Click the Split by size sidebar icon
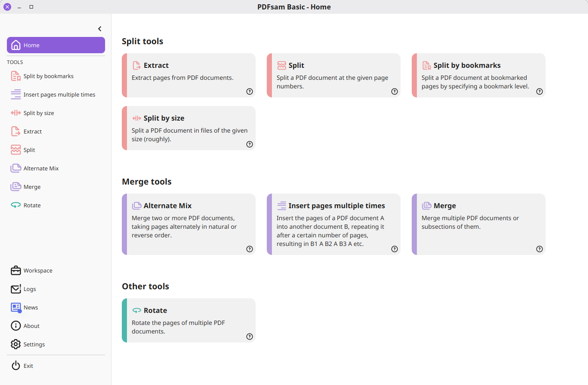Viewport: 588px width, 385px height. [x=16, y=113]
